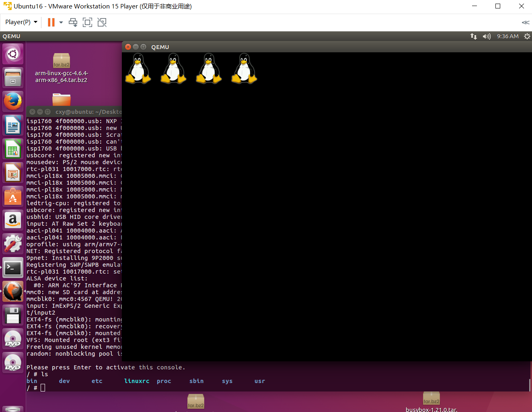Select the orange folder on the desktop
This screenshot has width=532, height=412.
pyautogui.click(x=62, y=99)
